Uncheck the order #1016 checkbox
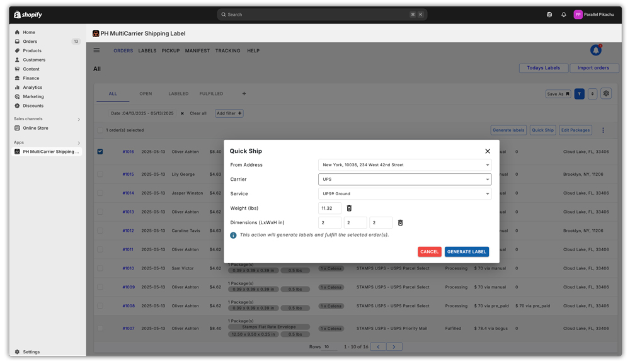This screenshot has height=364, width=630. coord(100,152)
